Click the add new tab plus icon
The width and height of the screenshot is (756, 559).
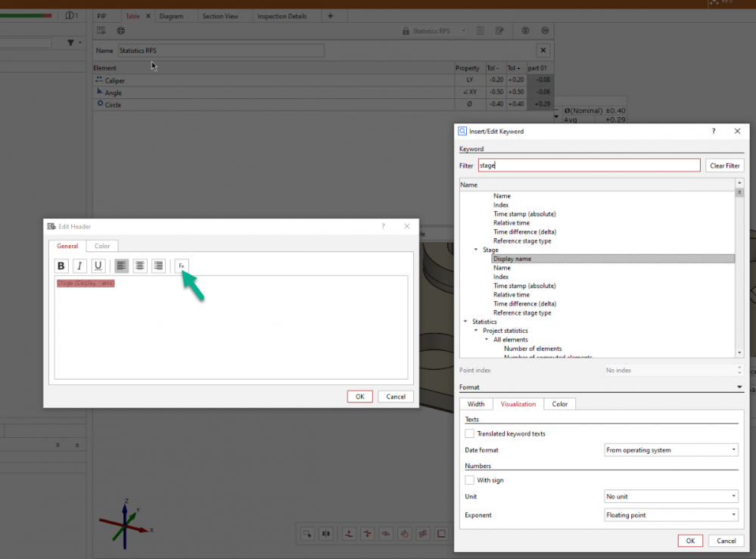tap(330, 16)
